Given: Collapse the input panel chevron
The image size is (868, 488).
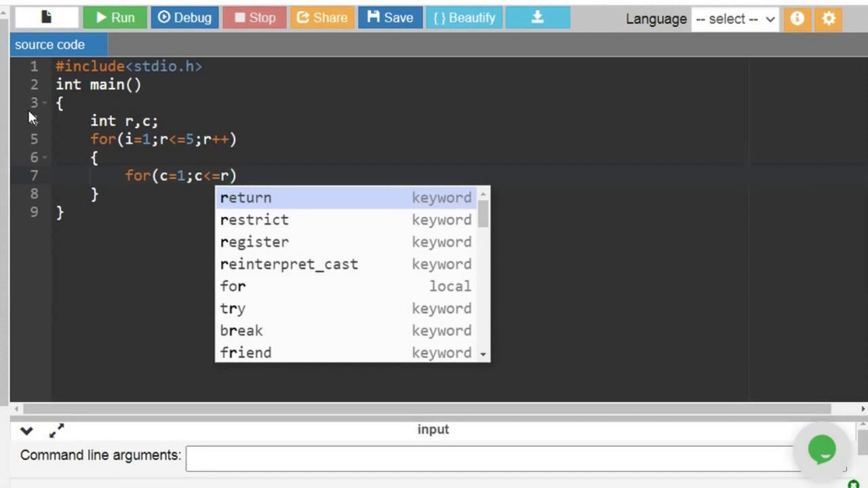Looking at the screenshot, I should [x=26, y=430].
